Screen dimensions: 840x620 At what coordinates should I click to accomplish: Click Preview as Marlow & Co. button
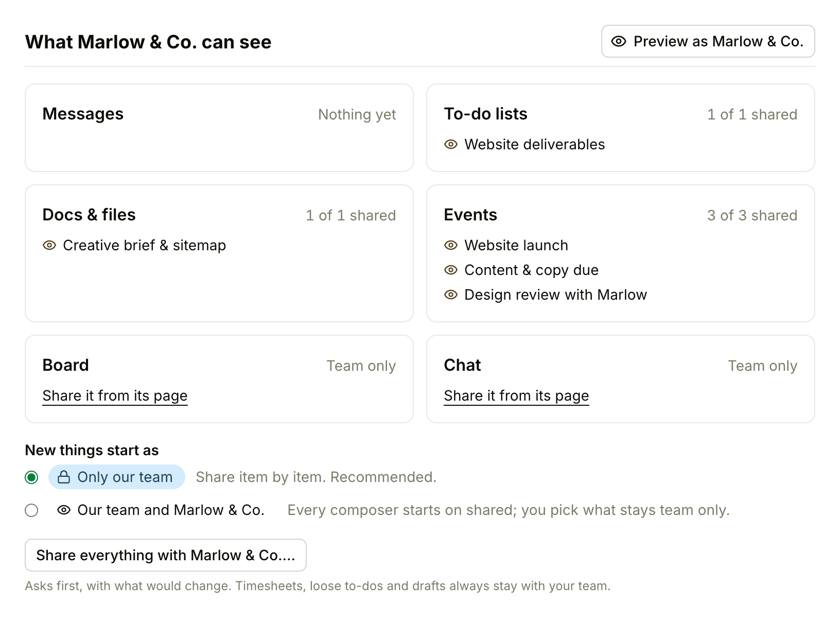708,41
